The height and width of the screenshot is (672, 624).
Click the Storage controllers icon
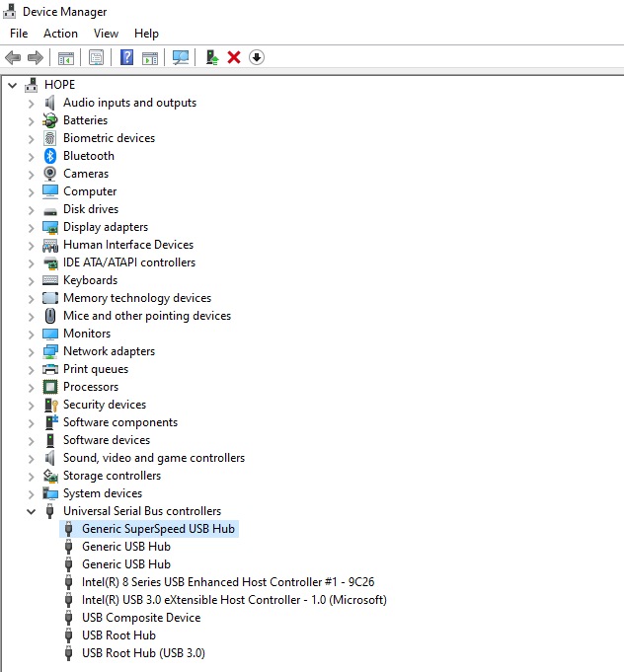coord(50,476)
